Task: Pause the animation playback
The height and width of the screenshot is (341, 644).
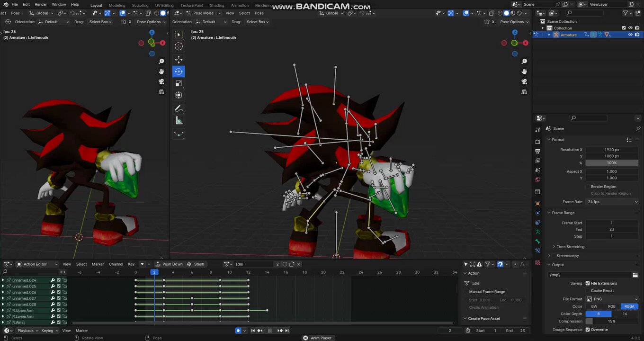Action: pos(270,331)
